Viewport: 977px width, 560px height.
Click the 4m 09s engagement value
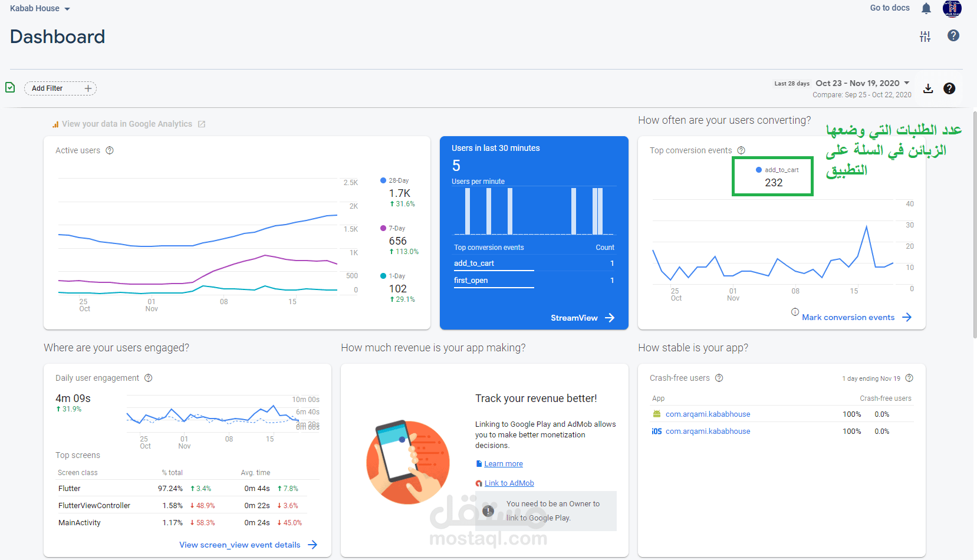pyautogui.click(x=73, y=398)
